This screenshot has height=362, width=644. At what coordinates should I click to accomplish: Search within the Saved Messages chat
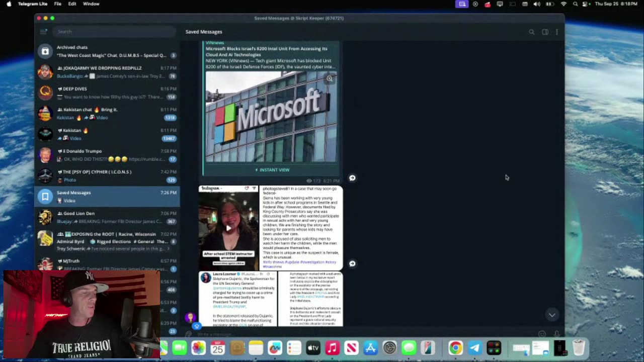(x=531, y=32)
